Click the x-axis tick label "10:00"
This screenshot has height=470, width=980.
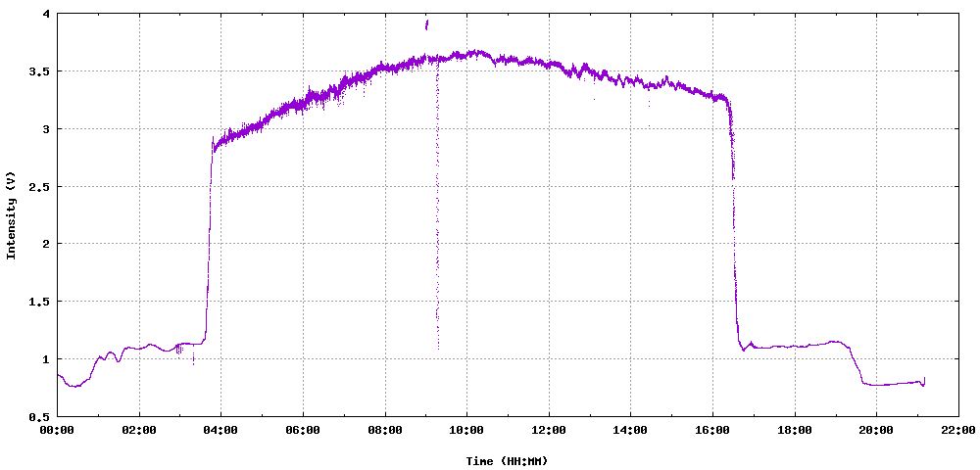coord(466,430)
